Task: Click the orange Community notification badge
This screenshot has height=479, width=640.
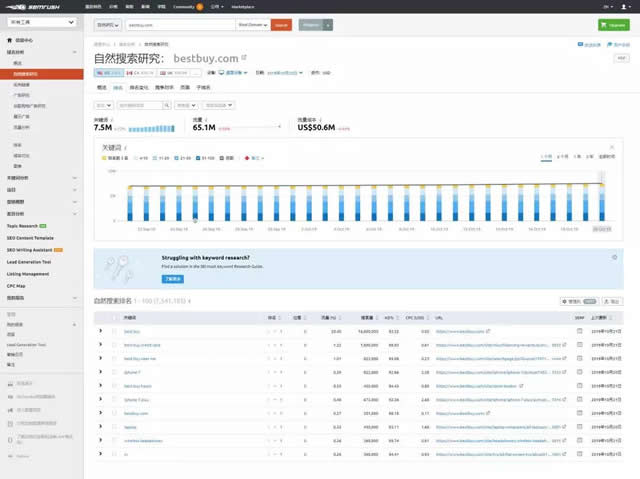Action: [x=200, y=6]
